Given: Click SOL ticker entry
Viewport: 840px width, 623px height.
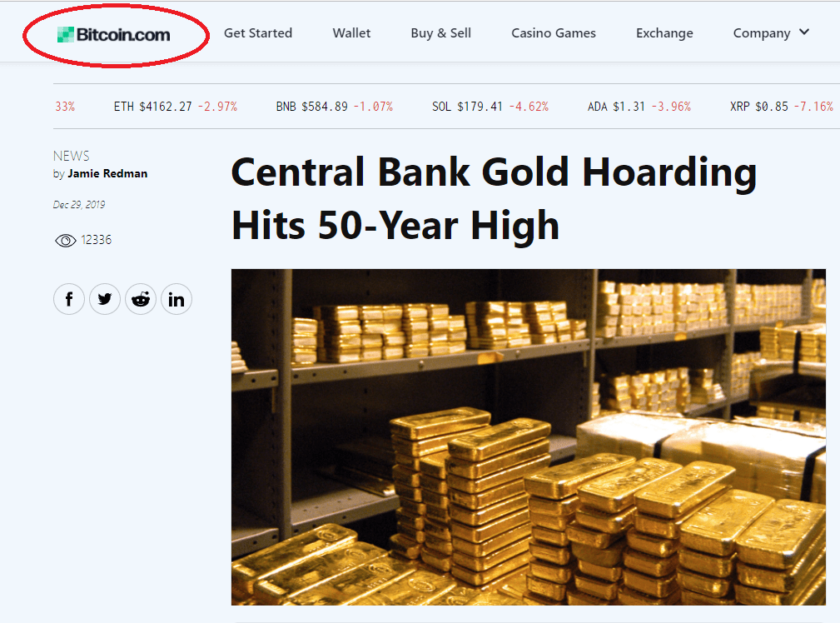Looking at the screenshot, I should (x=490, y=107).
